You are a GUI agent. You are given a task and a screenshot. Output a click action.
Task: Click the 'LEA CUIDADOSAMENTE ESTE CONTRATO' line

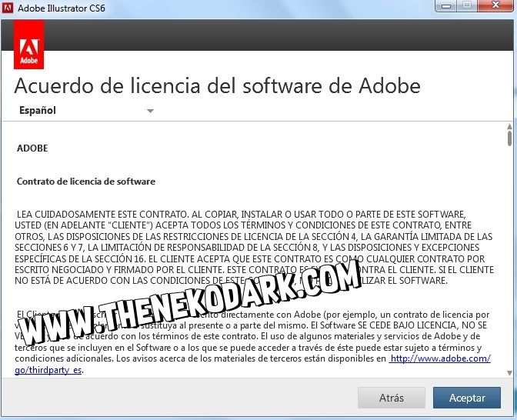(x=241, y=215)
